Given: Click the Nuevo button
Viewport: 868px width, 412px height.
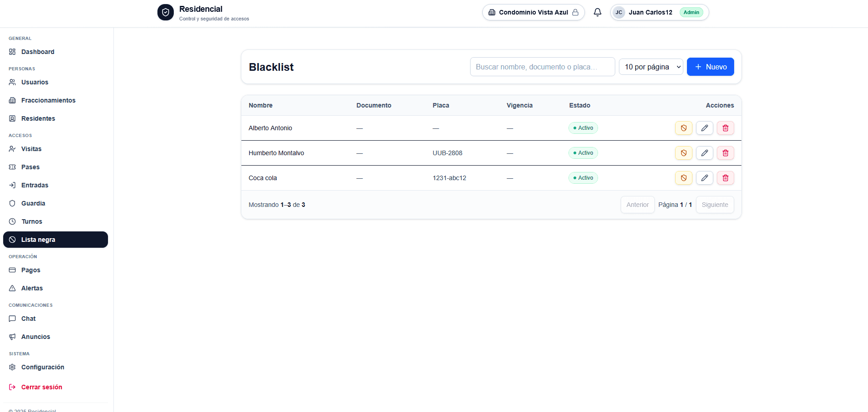Looking at the screenshot, I should 710,67.
